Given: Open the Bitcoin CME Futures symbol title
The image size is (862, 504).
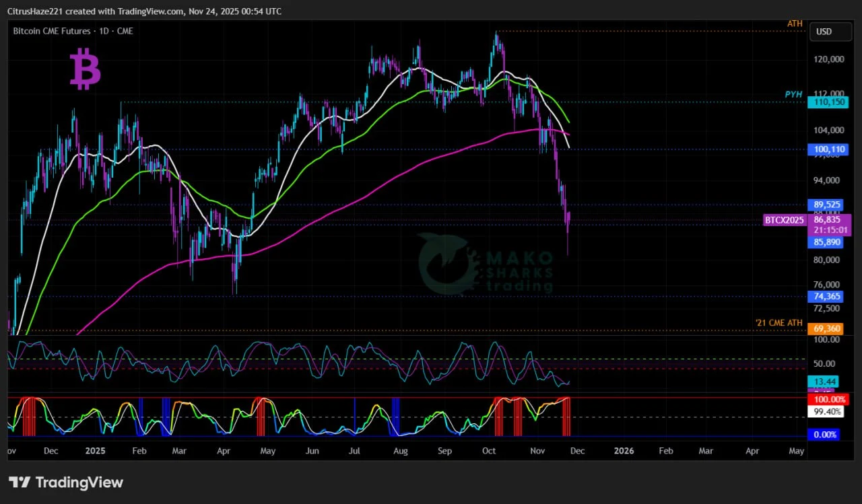Looking at the screenshot, I should pyautogui.click(x=73, y=31).
